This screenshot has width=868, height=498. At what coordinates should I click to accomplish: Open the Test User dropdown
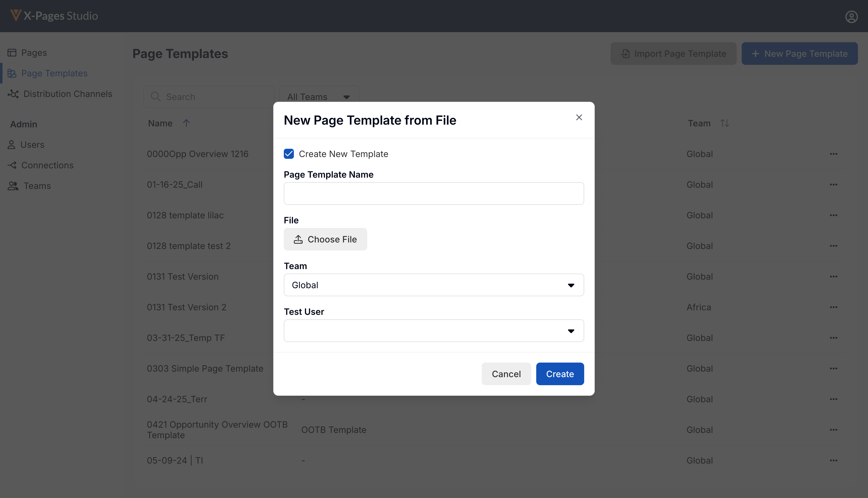pos(433,331)
